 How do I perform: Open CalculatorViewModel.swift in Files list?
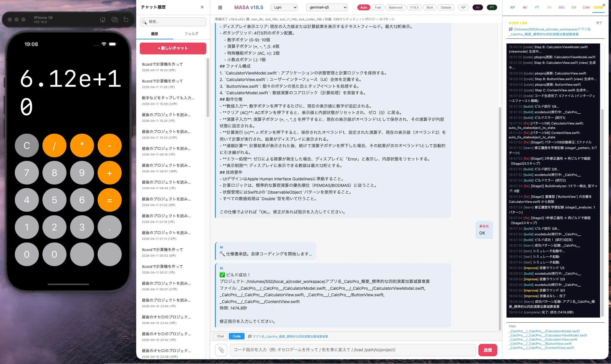pos(548,335)
